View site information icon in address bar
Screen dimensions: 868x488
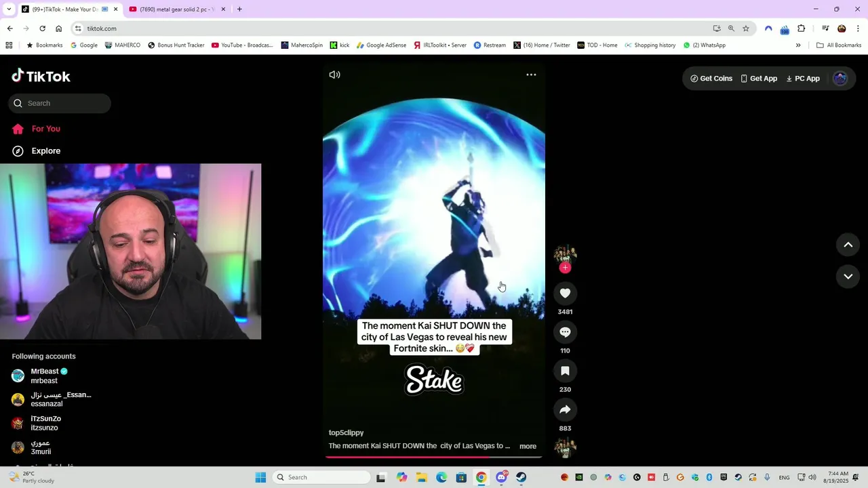click(78, 28)
